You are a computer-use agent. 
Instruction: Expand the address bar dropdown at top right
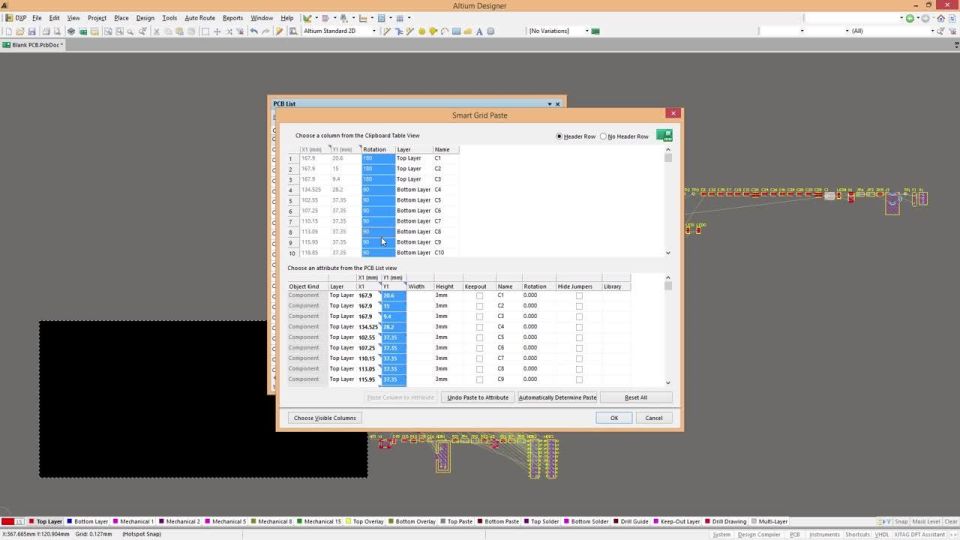[x=901, y=18]
